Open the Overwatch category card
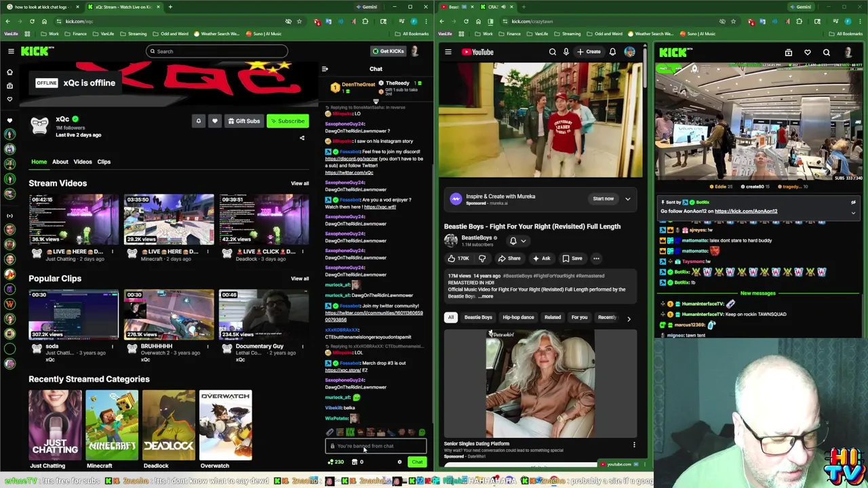The width and height of the screenshot is (868, 488). point(226,425)
